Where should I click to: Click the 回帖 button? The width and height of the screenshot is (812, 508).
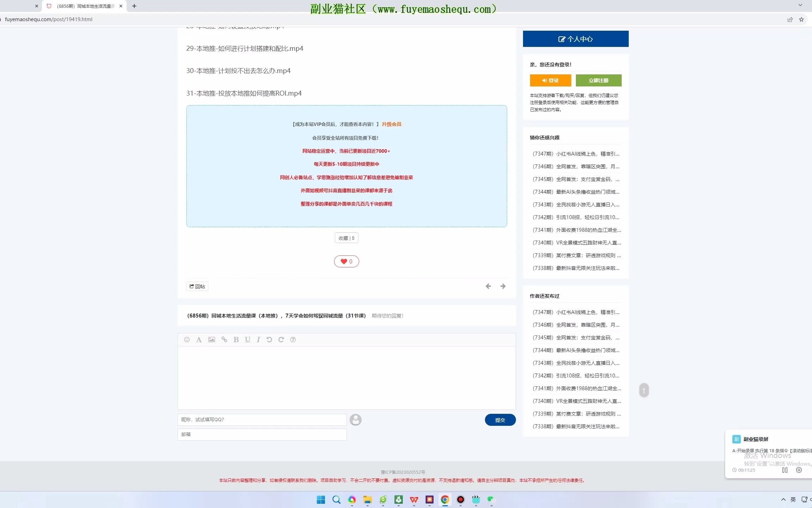tap(197, 286)
